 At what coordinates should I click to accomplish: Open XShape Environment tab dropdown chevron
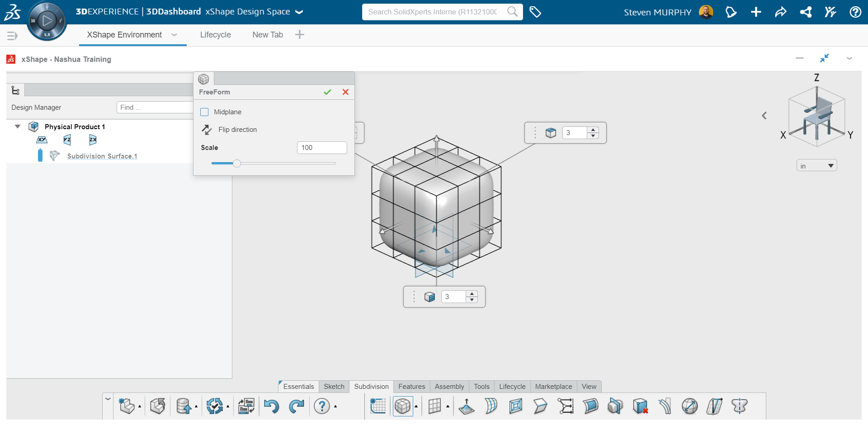tap(174, 35)
